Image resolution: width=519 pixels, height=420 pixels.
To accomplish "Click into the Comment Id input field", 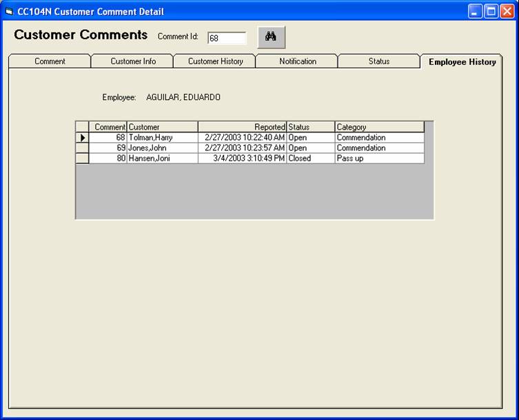I will pos(226,39).
